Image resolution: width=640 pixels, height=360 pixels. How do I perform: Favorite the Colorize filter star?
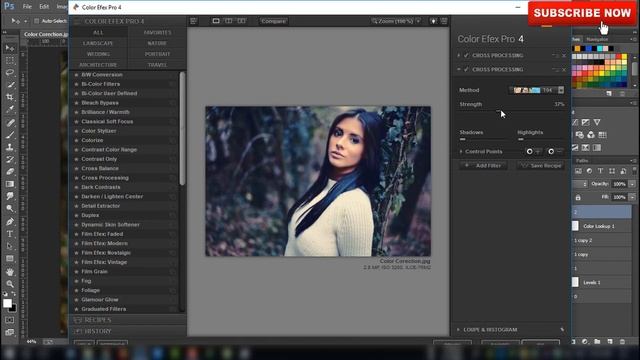click(76, 140)
